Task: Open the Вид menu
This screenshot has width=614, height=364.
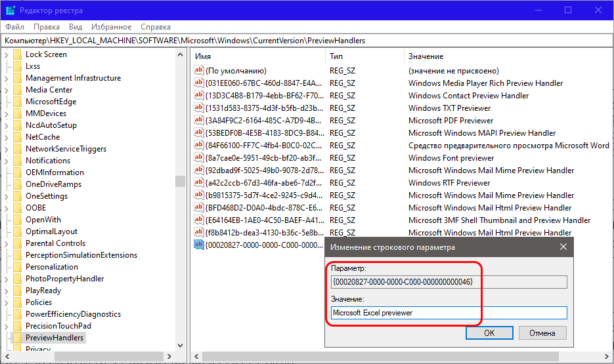Action: click(76, 27)
